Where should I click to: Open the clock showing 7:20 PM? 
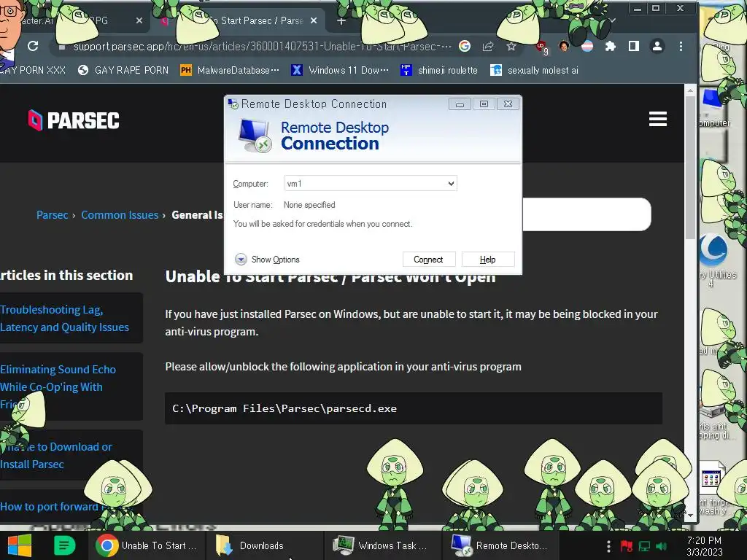click(705, 546)
